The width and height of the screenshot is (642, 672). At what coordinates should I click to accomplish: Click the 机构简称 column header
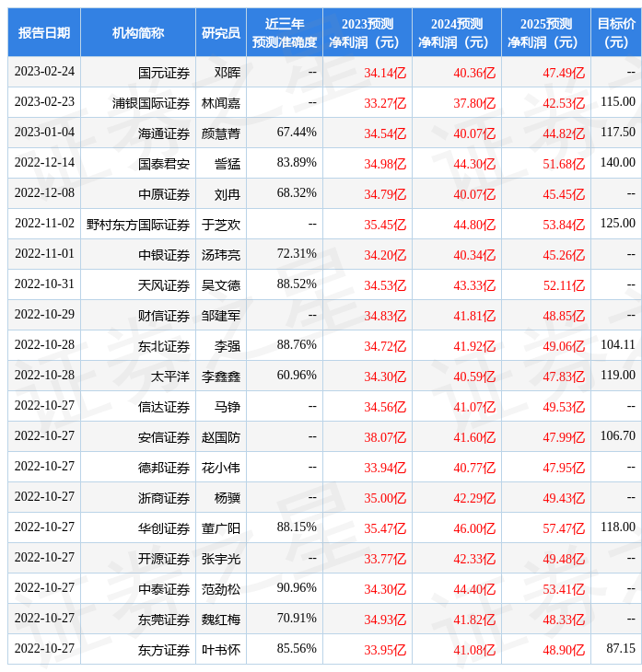138,32
